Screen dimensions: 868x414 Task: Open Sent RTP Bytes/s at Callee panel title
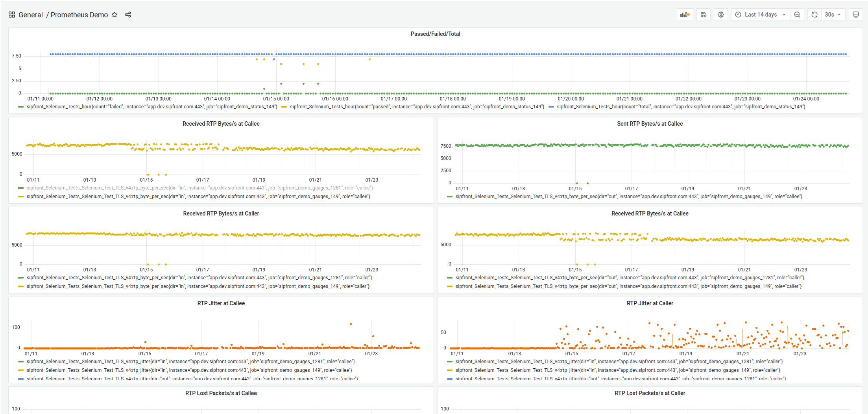[650, 124]
